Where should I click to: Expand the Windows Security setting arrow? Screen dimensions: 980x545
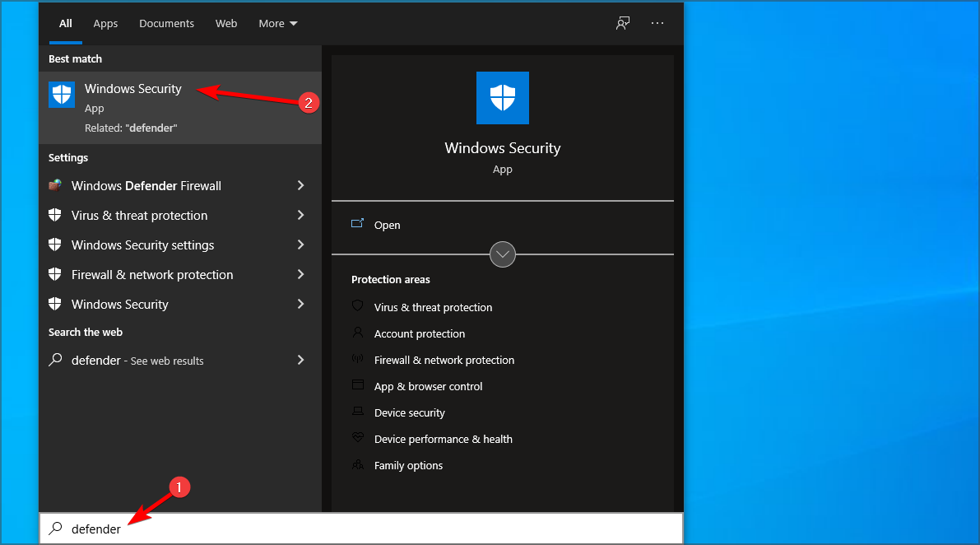[x=300, y=304]
